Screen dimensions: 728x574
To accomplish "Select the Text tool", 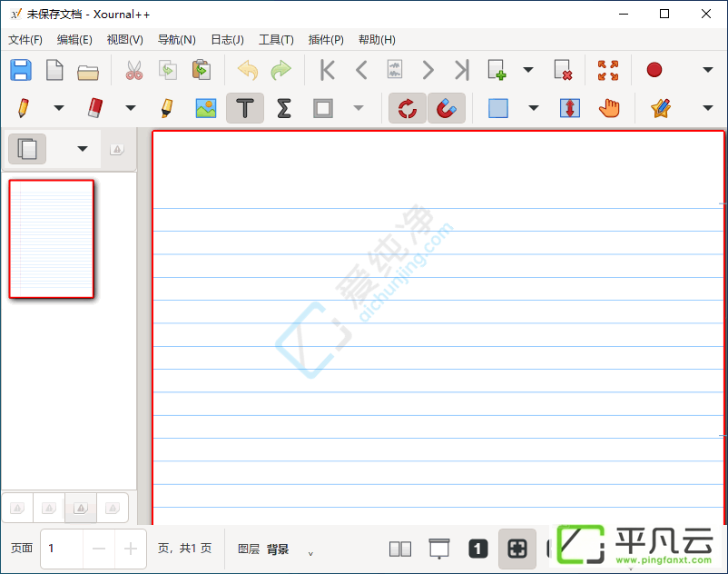I will [x=245, y=108].
